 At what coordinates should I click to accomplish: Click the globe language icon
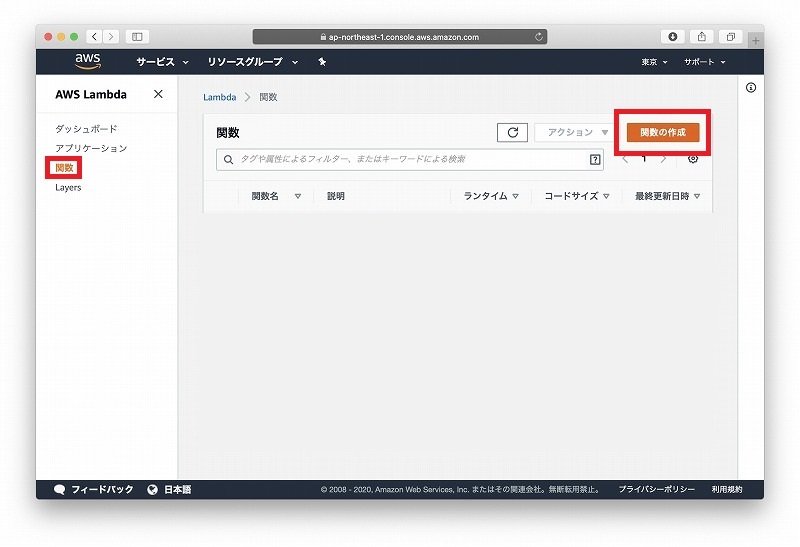(x=152, y=489)
